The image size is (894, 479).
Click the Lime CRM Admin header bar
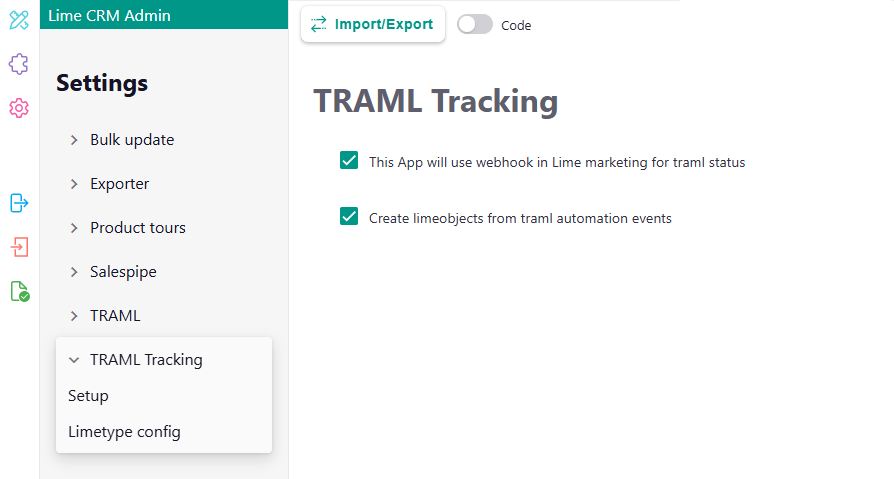tap(164, 15)
